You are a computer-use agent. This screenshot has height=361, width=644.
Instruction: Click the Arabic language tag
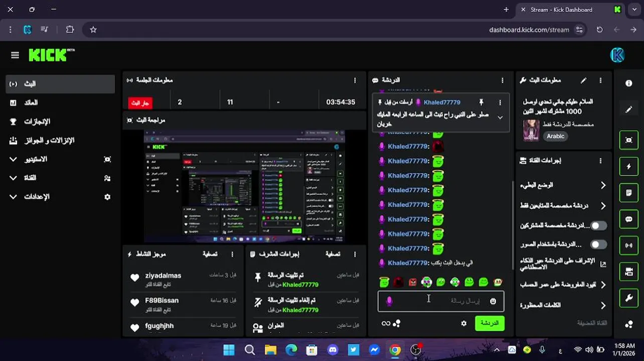(555, 136)
